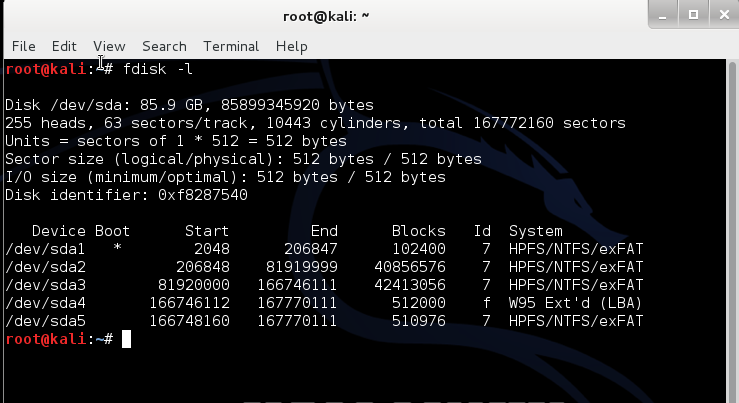Click the Units = sectors line
This screenshot has width=739, height=403.
pyautogui.click(x=176, y=141)
